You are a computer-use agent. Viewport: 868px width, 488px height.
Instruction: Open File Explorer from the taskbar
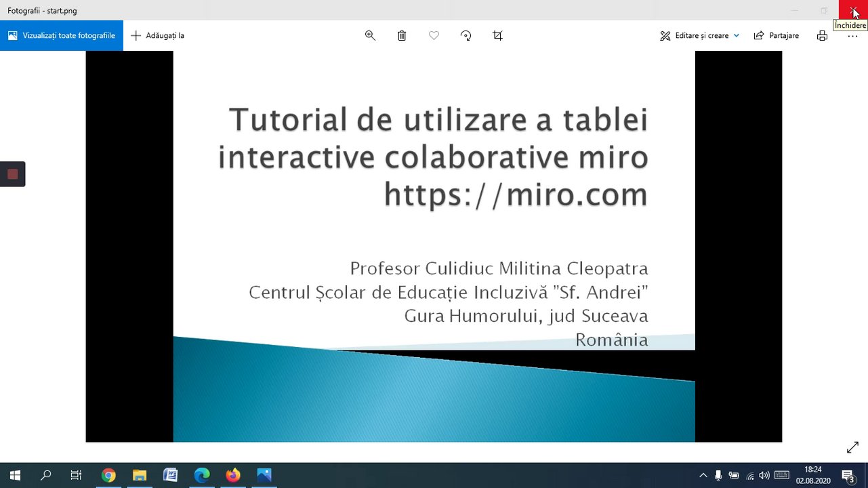(140, 475)
